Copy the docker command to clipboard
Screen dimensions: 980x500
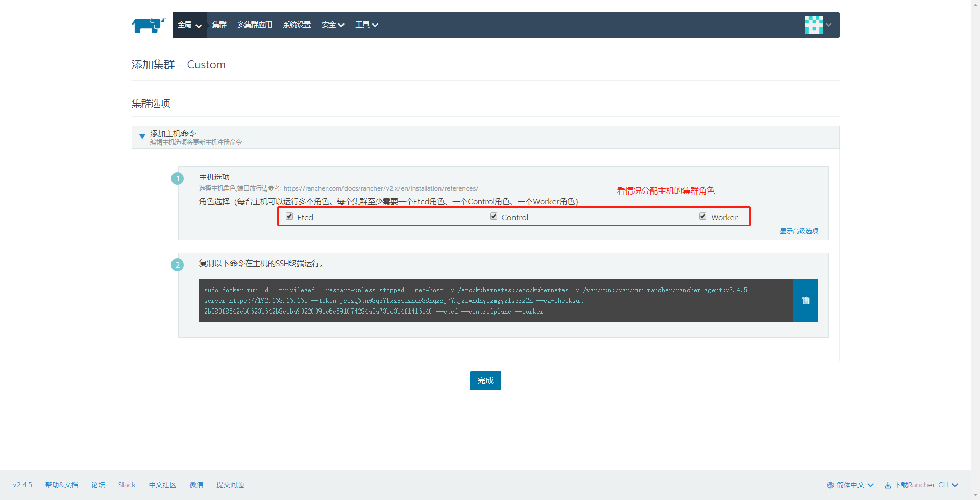(805, 300)
